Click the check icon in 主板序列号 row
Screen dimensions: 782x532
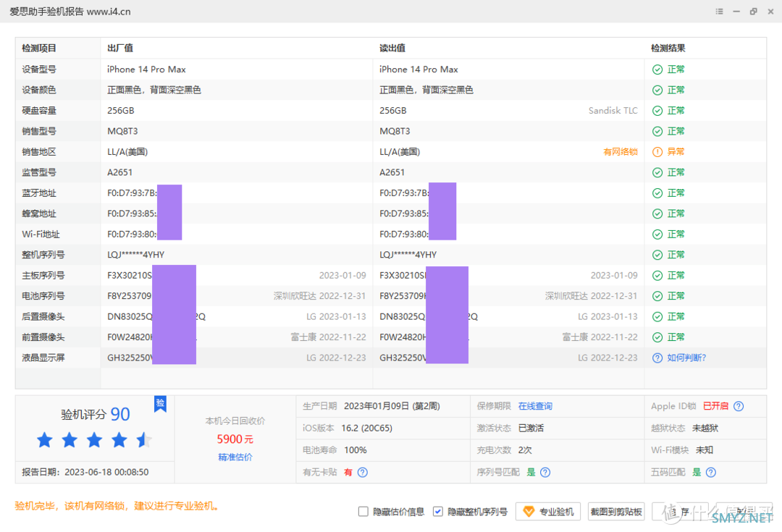coord(657,275)
